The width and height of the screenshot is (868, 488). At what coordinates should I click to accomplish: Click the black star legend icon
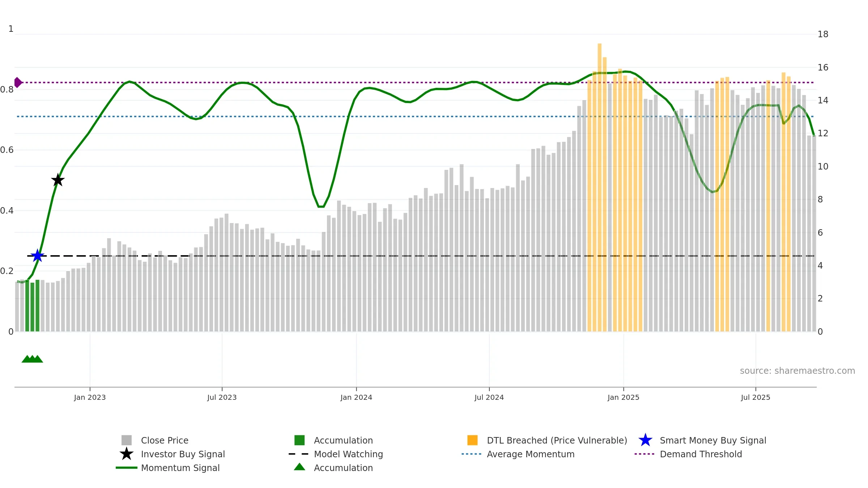pos(127,454)
